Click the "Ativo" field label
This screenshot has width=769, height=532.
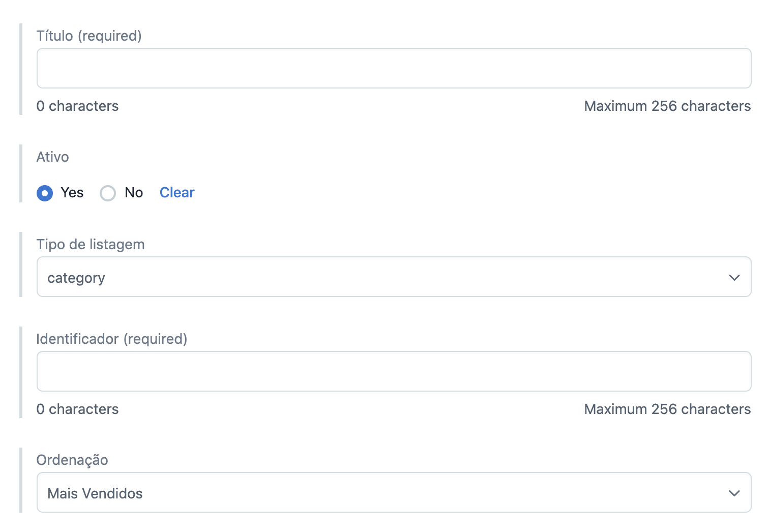(x=52, y=157)
